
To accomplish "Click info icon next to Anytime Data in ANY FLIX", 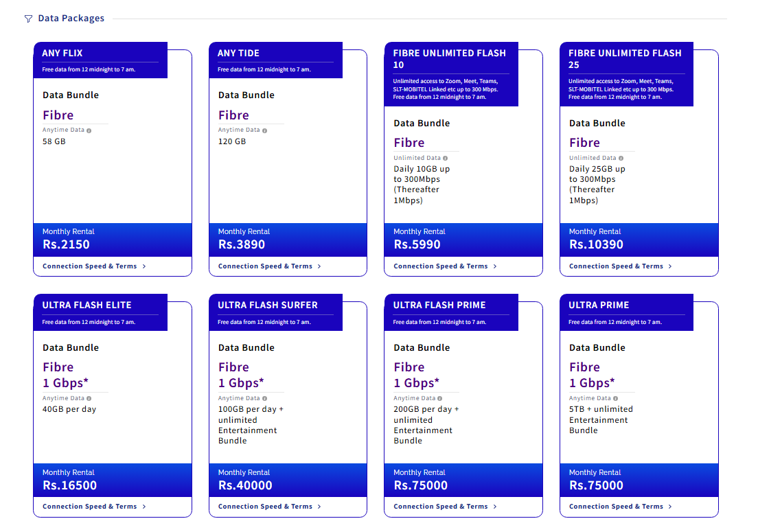I will (x=89, y=130).
